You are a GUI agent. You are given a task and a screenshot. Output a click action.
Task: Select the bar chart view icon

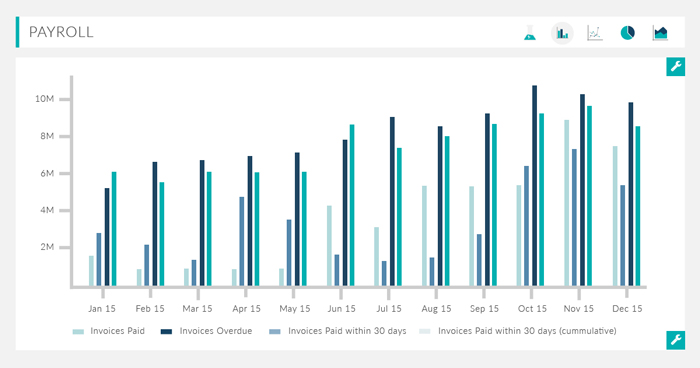(x=562, y=33)
